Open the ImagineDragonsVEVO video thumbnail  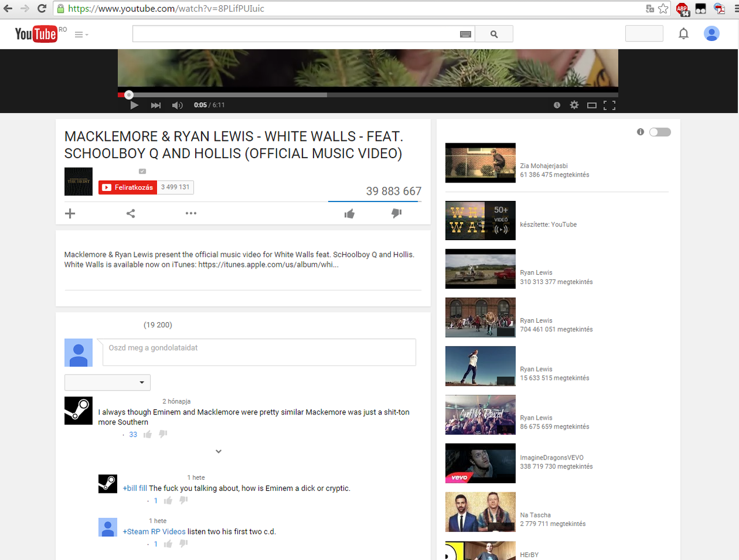(x=480, y=463)
